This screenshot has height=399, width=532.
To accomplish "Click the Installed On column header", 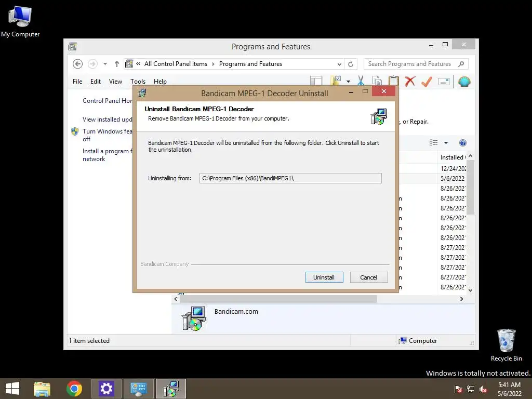I will pyautogui.click(x=453, y=157).
